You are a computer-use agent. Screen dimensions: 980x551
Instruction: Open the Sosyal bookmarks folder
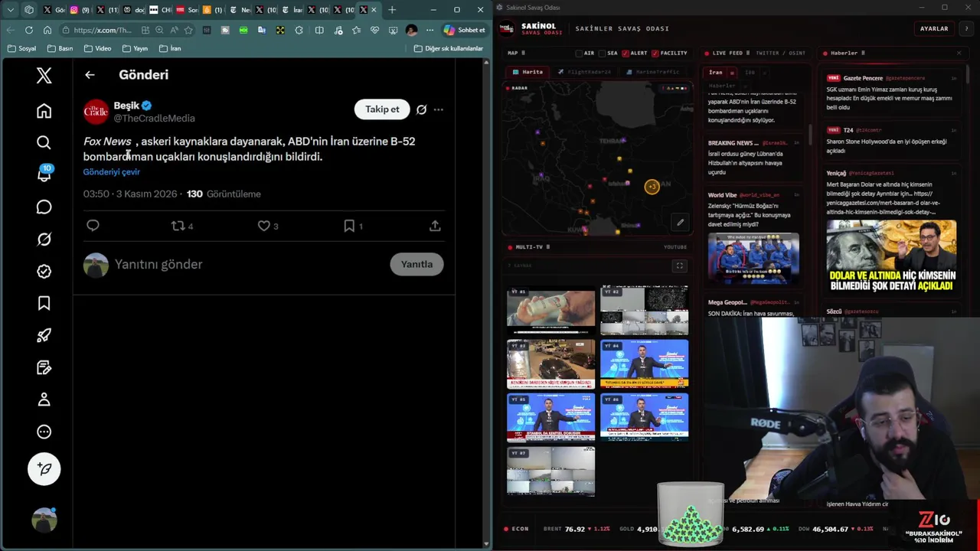click(21, 48)
